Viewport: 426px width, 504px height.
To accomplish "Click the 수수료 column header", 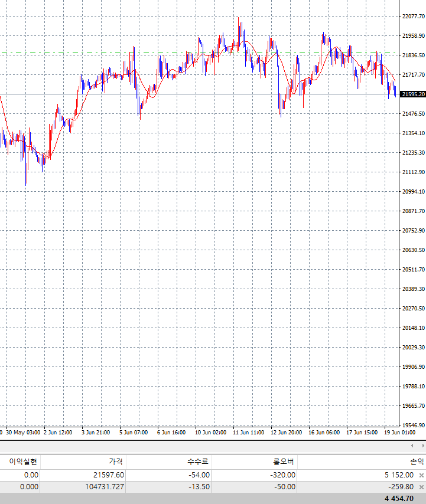I will 200,462.
